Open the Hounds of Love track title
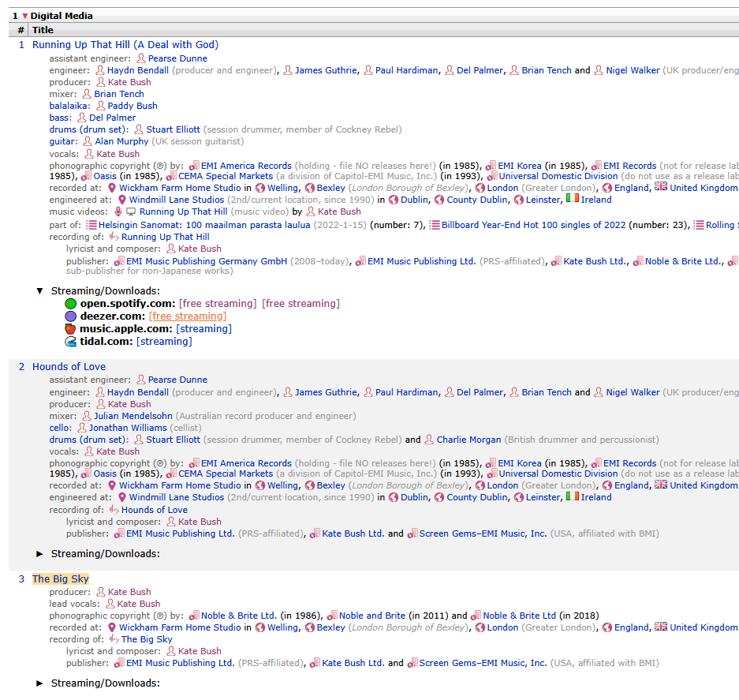The height and width of the screenshot is (700, 739). (69, 367)
